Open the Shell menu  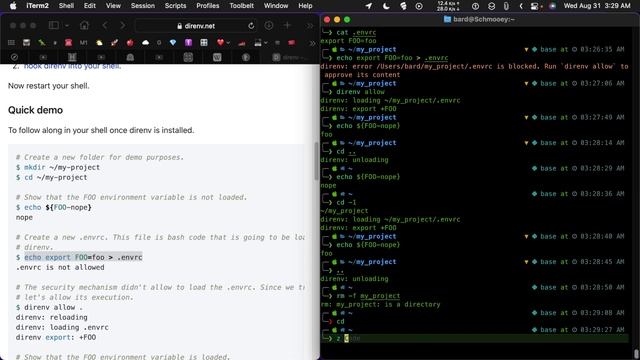(66, 6)
